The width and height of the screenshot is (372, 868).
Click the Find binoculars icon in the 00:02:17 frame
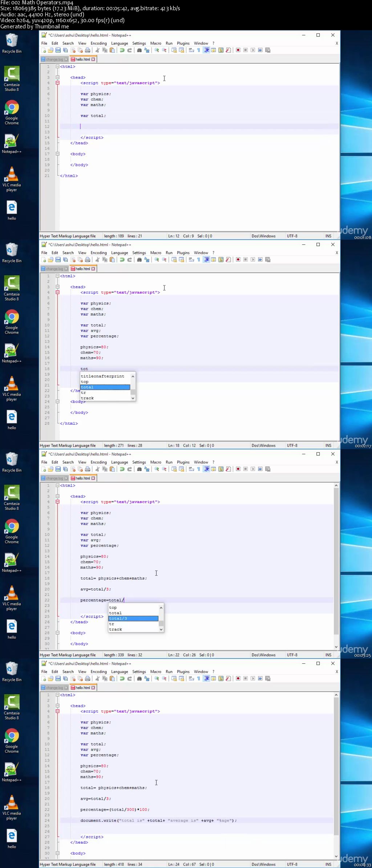[x=139, y=260]
